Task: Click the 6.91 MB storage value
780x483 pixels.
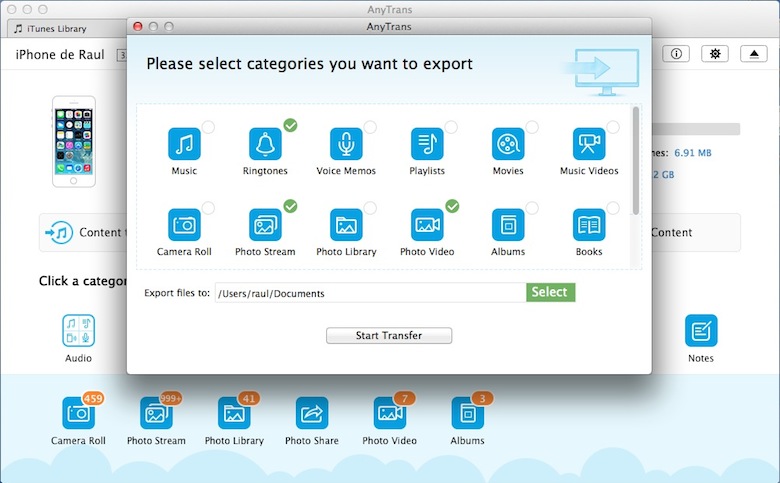Action: pyautogui.click(x=693, y=153)
